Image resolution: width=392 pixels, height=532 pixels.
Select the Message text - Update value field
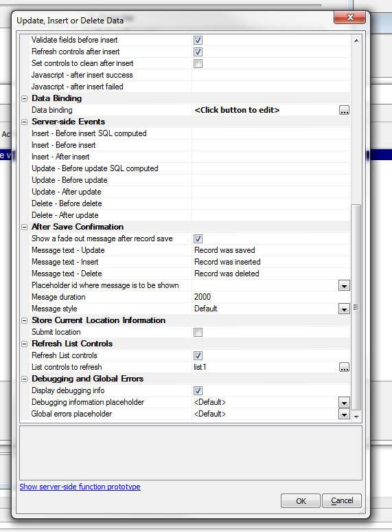[x=270, y=250]
